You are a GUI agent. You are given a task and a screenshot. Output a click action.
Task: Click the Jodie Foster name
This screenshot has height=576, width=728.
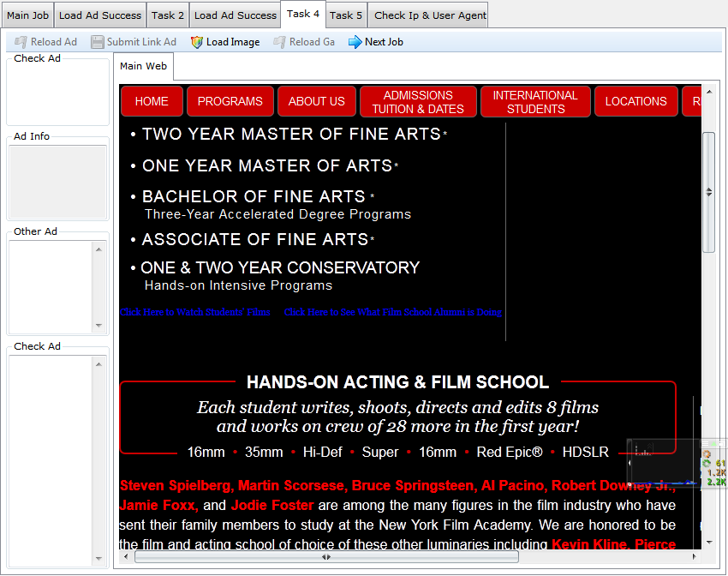coord(272,506)
